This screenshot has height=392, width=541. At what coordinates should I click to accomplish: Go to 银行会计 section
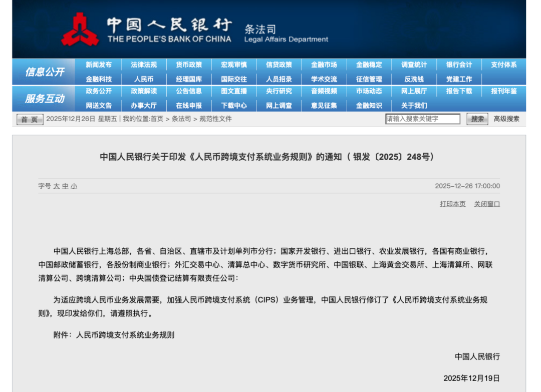click(x=459, y=65)
